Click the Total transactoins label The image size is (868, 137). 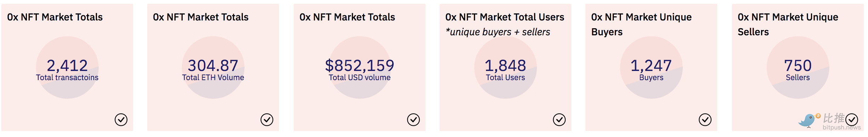coord(67,78)
